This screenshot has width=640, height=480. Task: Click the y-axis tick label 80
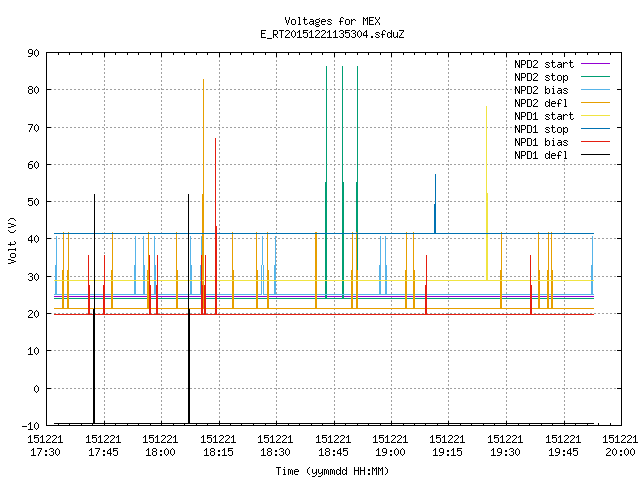[x=33, y=90]
